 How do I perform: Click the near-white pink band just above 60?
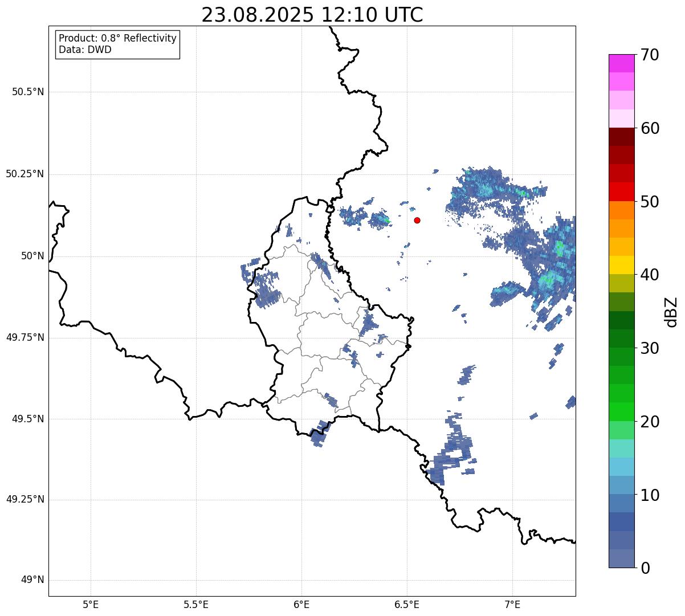(x=622, y=119)
